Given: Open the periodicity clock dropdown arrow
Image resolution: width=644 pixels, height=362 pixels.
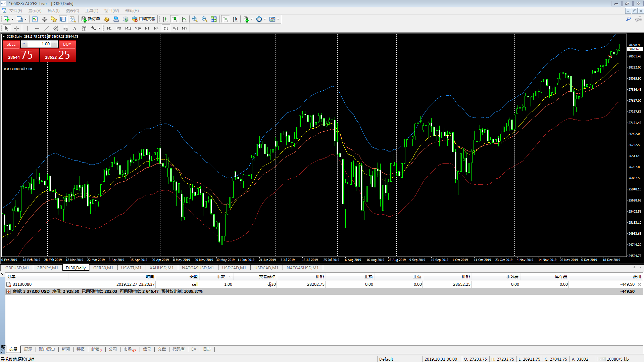Looking at the screenshot, I should pos(265,19).
